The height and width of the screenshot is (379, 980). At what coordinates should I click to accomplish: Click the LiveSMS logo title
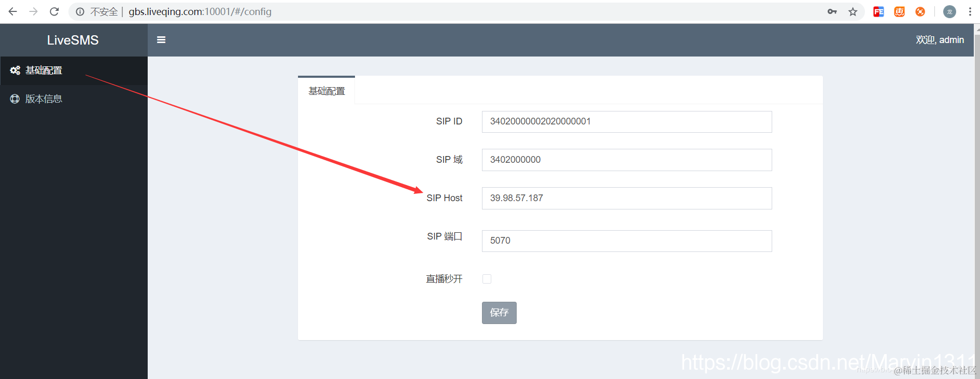(x=73, y=40)
